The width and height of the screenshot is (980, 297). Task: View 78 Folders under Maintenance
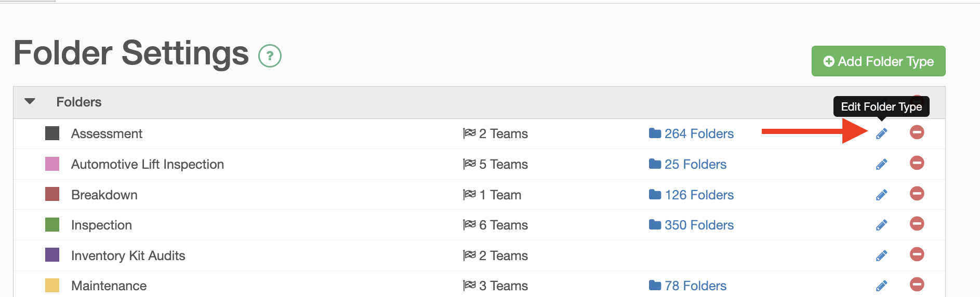coord(687,286)
